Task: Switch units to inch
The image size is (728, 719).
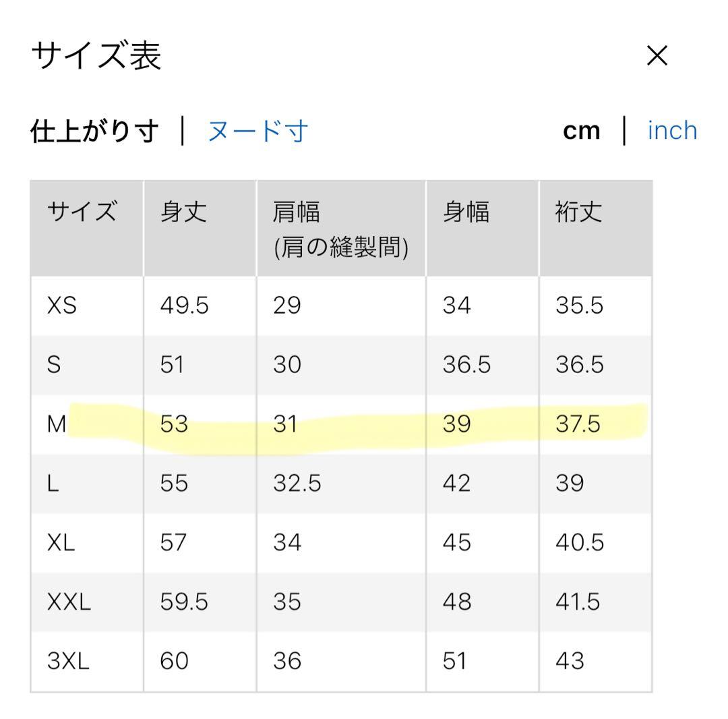Action: point(672,130)
